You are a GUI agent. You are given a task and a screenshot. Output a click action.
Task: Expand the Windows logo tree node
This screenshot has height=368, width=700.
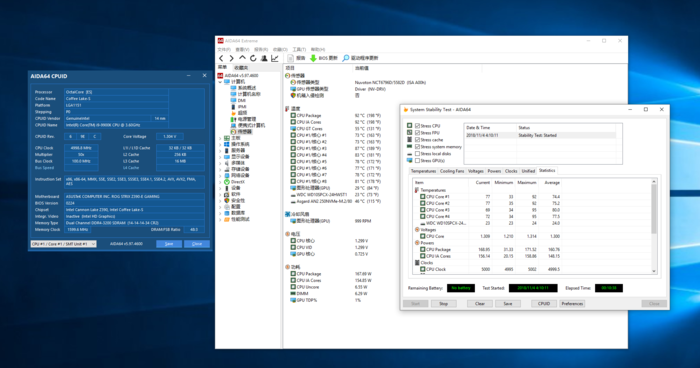tap(220, 144)
